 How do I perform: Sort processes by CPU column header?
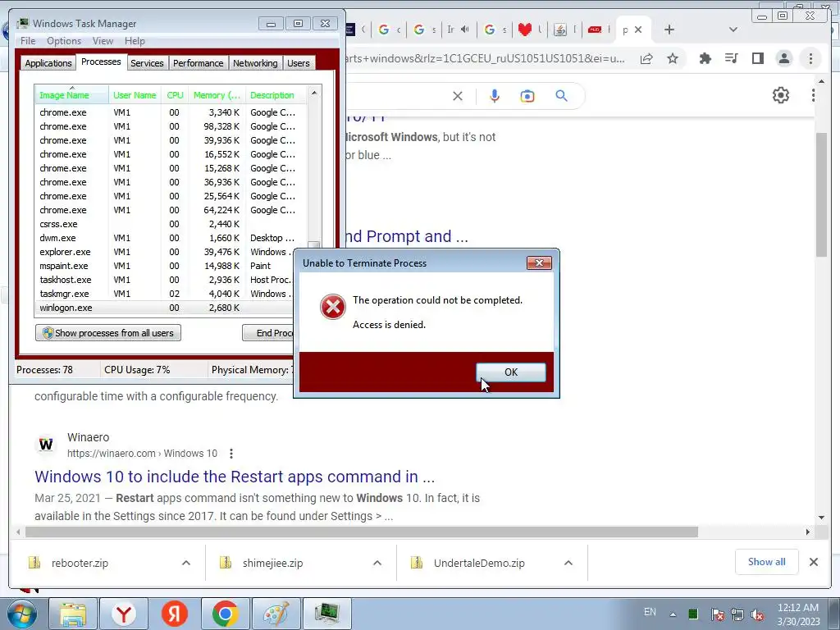tap(175, 95)
